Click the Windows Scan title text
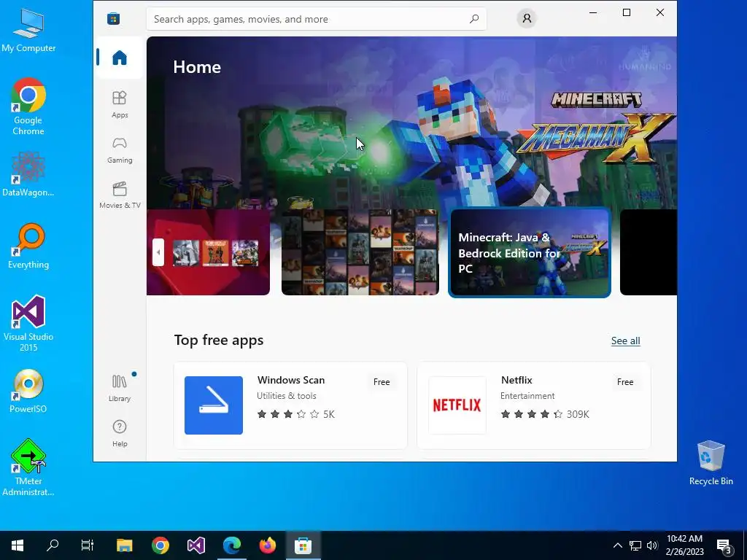 (x=291, y=380)
